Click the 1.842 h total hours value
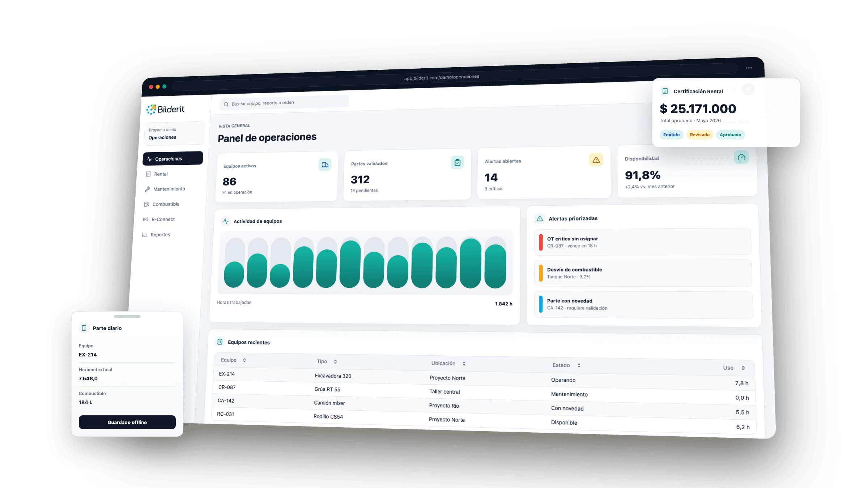The width and height of the screenshot is (868, 488). (x=503, y=304)
